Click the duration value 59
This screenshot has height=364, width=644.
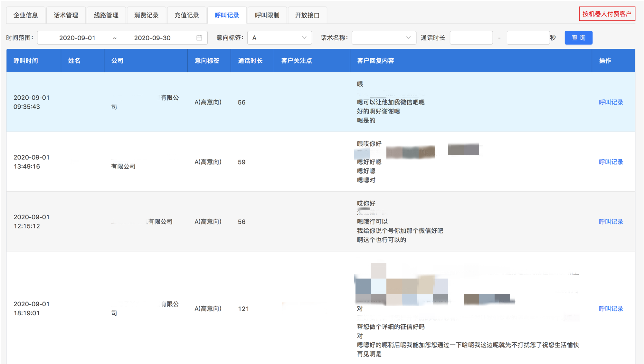click(x=241, y=162)
